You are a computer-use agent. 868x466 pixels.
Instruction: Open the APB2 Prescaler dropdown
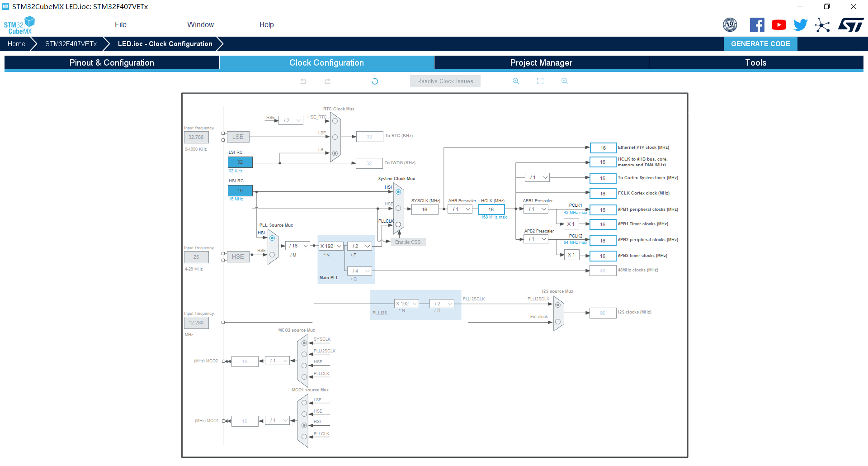[536, 239]
